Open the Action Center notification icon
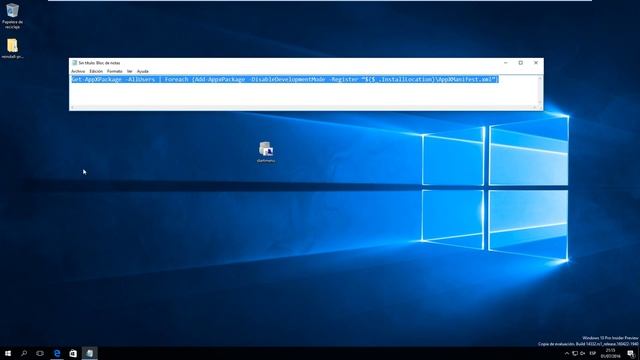This screenshot has height=360, width=640. point(631,353)
